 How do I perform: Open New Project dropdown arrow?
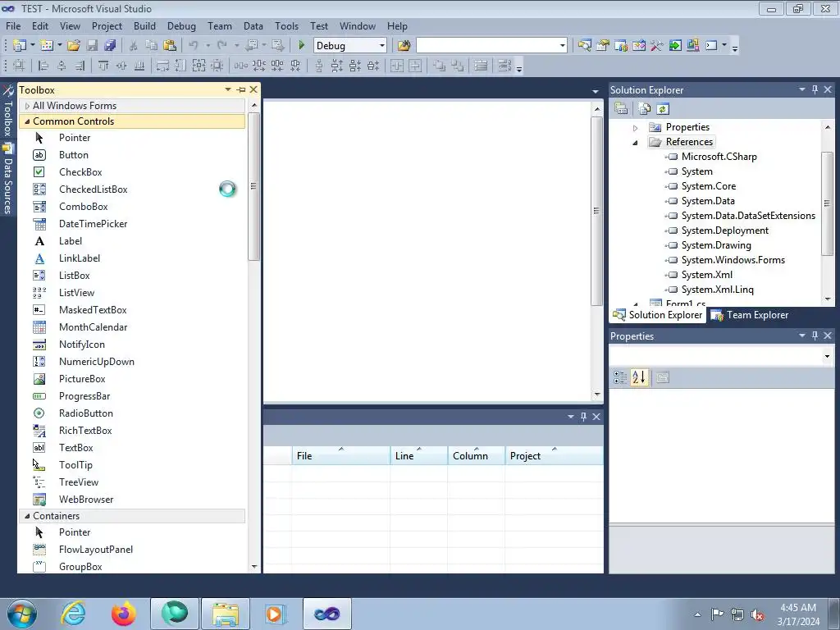pyautogui.click(x=33, y=46)
